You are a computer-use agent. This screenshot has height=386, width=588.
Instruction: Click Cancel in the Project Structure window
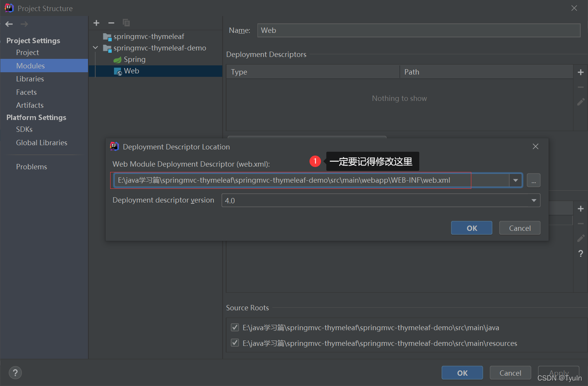pyautogui.click(x=510, y=373)
